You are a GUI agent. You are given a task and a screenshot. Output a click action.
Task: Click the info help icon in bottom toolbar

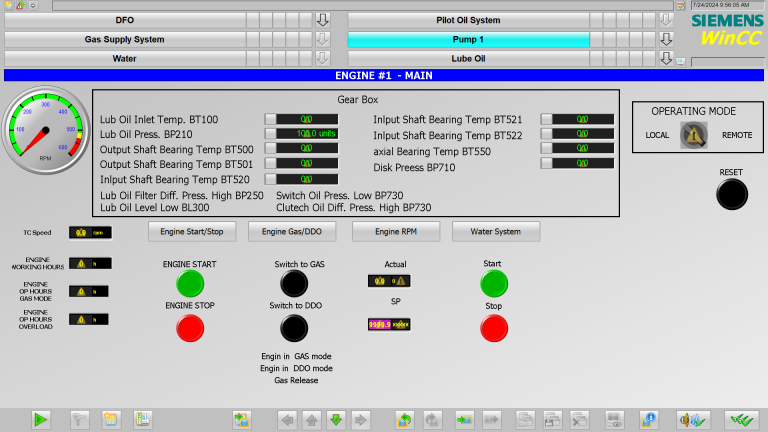point(648,420)
